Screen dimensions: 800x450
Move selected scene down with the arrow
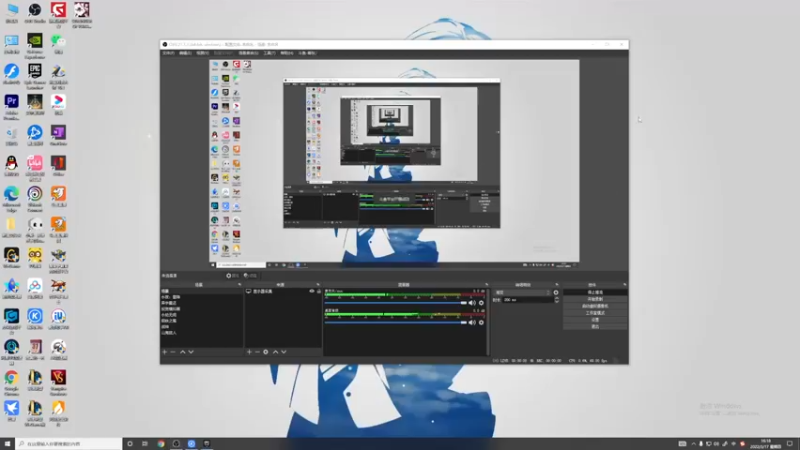point(191,352)
